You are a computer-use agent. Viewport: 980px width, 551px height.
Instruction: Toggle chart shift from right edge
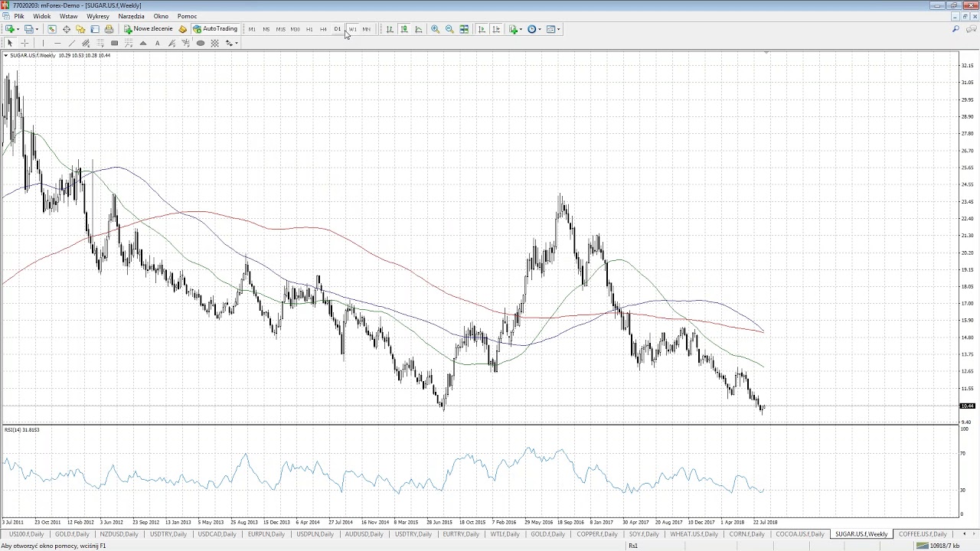496,29
